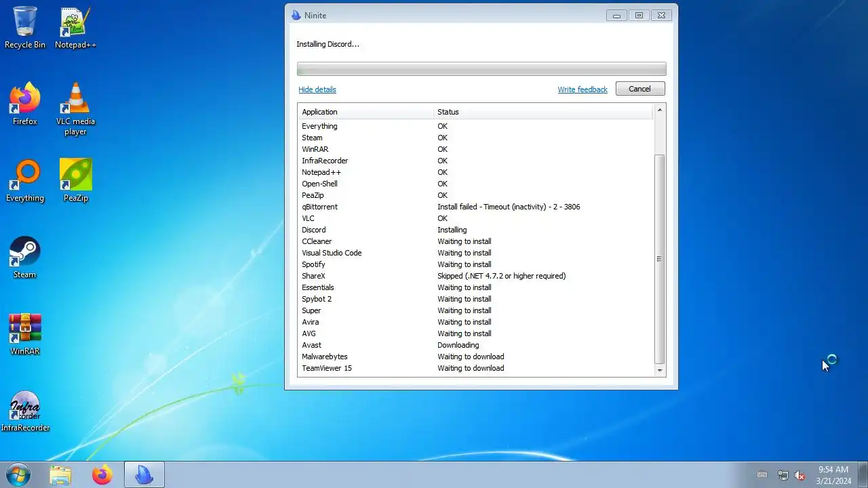Click the list scrollbar up arrow
This screenshot has width=868, height=488.
pos(660,110)
